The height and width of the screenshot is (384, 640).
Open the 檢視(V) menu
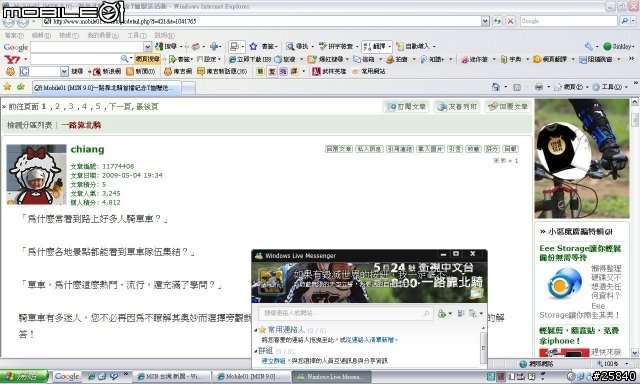click(x=69, y=36)
